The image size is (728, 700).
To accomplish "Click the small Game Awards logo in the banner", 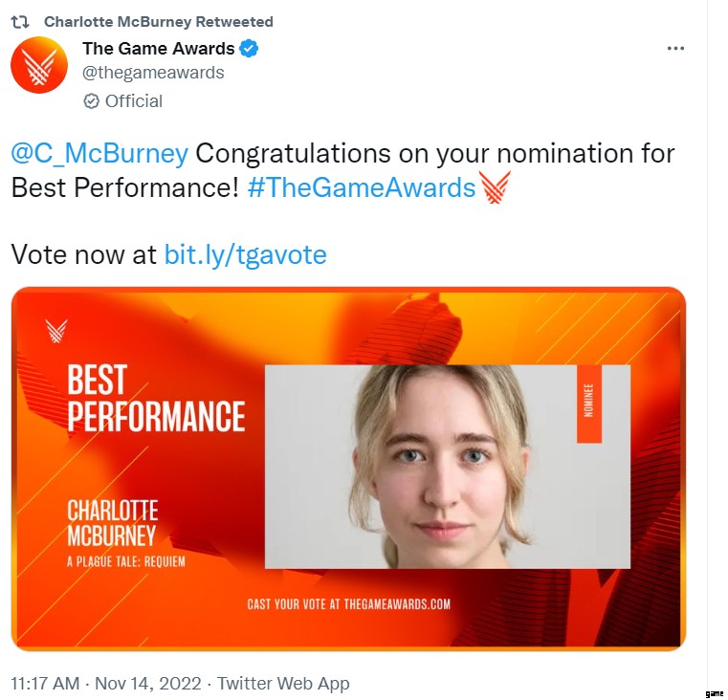I will [56, 331].
